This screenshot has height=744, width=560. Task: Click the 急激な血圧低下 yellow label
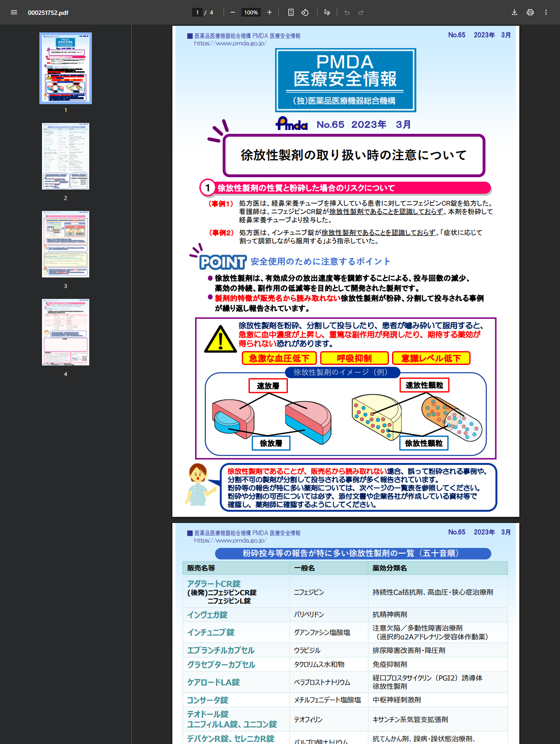[279, 358]
